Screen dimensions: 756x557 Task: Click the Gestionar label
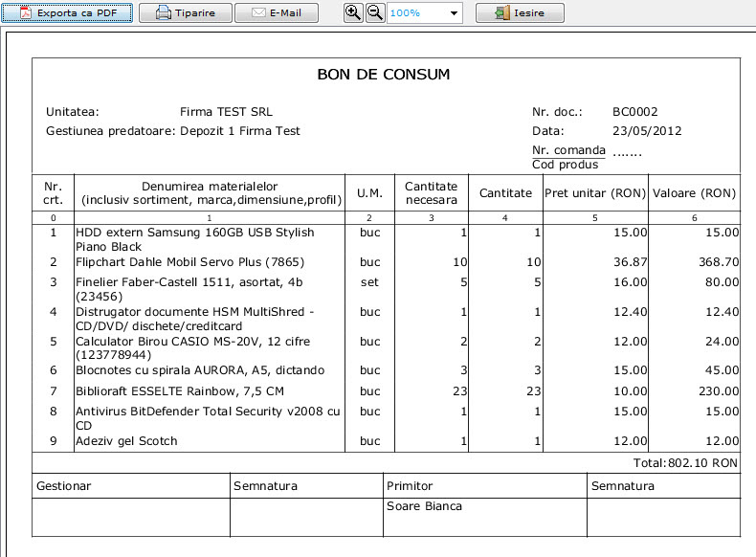64,486
